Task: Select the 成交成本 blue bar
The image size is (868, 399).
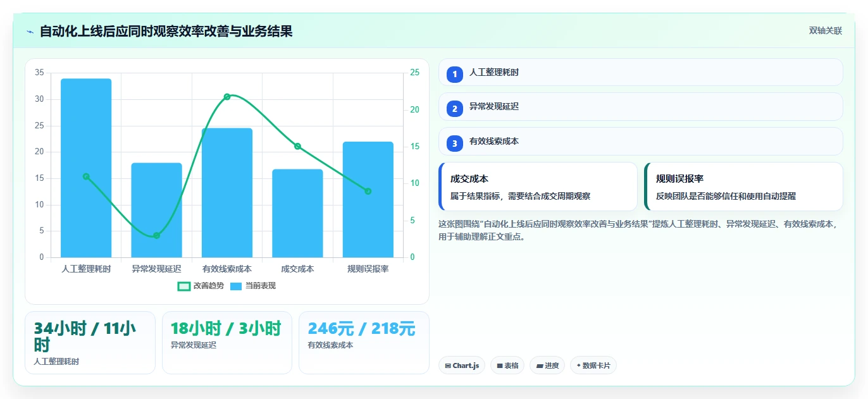Action: tap(297, 213)
